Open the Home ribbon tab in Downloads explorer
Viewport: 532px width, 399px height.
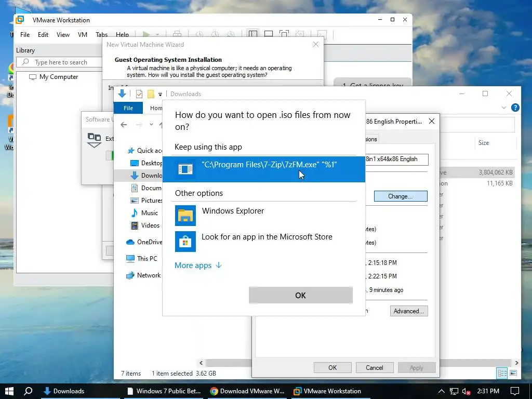click(156, 108)
